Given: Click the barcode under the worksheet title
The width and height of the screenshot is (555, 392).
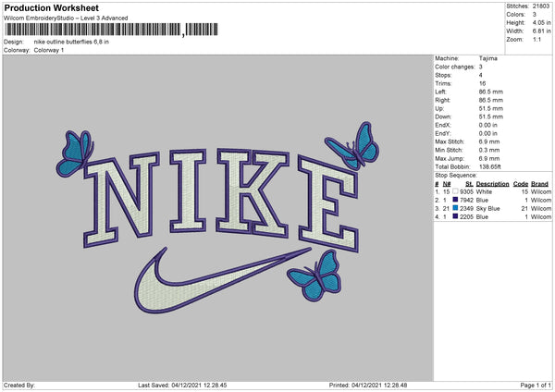Looking at the screenshot, I should (x=112, y=30).
